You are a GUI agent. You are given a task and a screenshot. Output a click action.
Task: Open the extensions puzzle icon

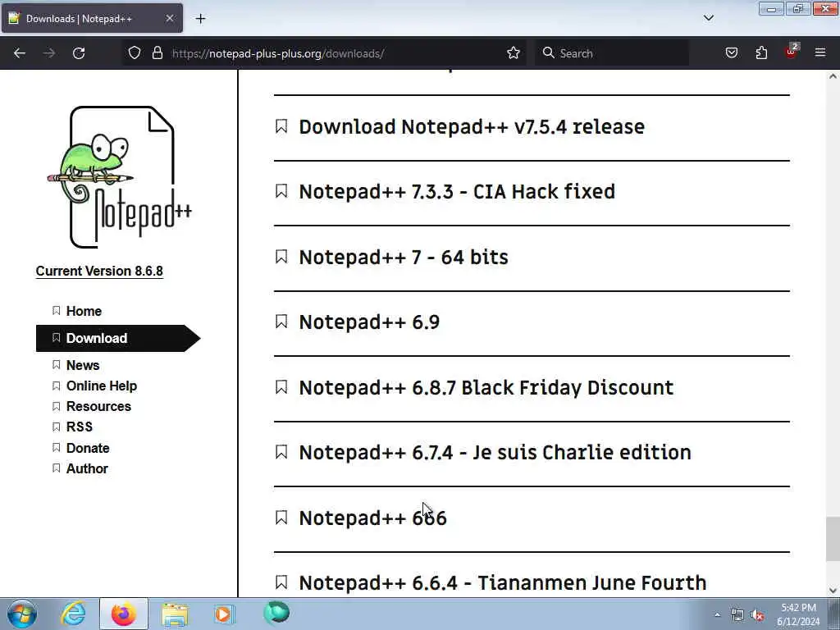pyautogui.click(x=761, y=53)
